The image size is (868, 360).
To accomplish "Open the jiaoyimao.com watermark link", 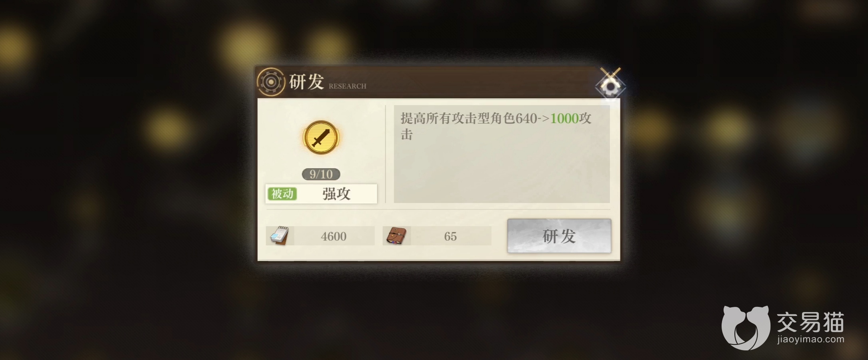I will [810, 340].
